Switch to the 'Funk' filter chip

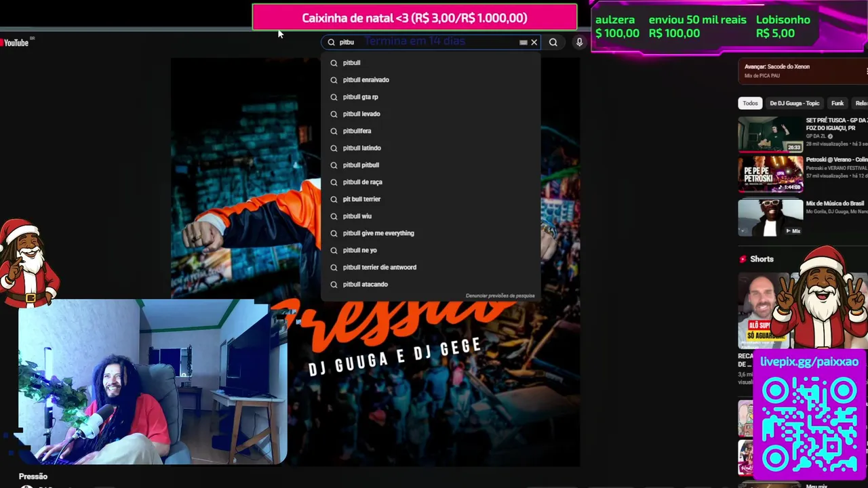pos(837,103)
